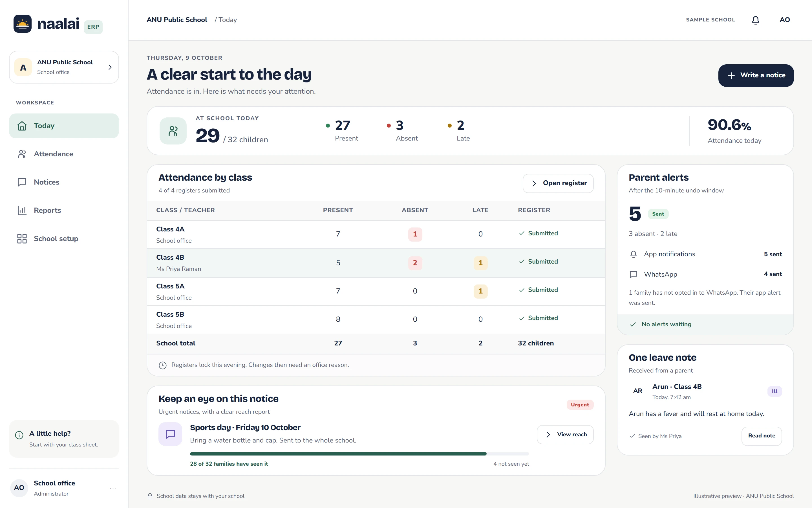The image size is (812, 508).
Task: Click the No alerts waiting status bar
Action: pos(705,325)
